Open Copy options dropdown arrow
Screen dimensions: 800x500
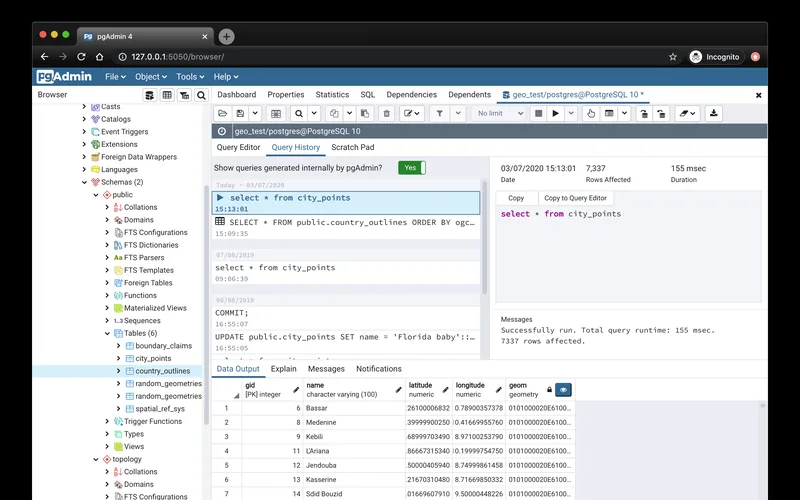[x=349, y=113]
